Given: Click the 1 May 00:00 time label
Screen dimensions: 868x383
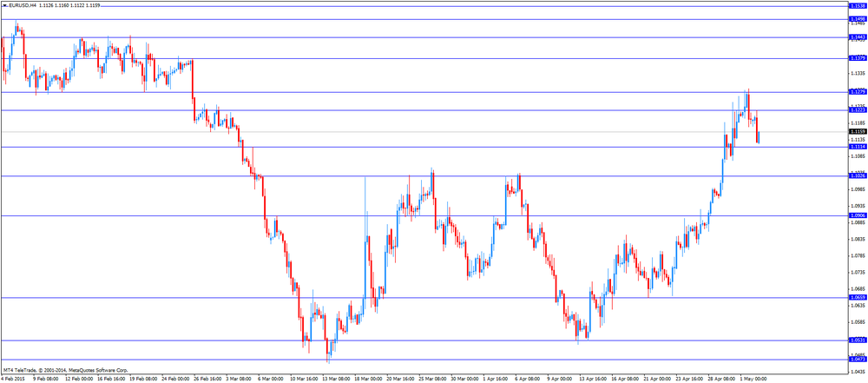Looking at the screenshot, I should (x=754, y=380).
